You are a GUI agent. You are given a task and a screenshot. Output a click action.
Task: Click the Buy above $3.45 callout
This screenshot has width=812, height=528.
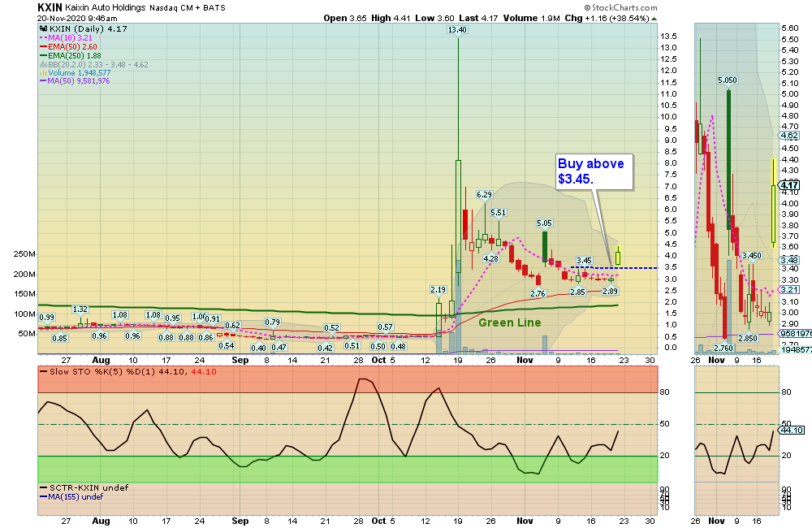(594, 171)
